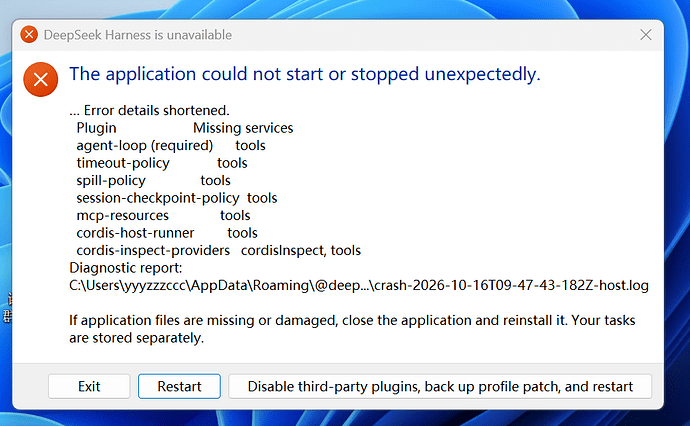Select the "timeout-policy" plugin row
This screenshot has width=690, height=426.
pos(162,163)
